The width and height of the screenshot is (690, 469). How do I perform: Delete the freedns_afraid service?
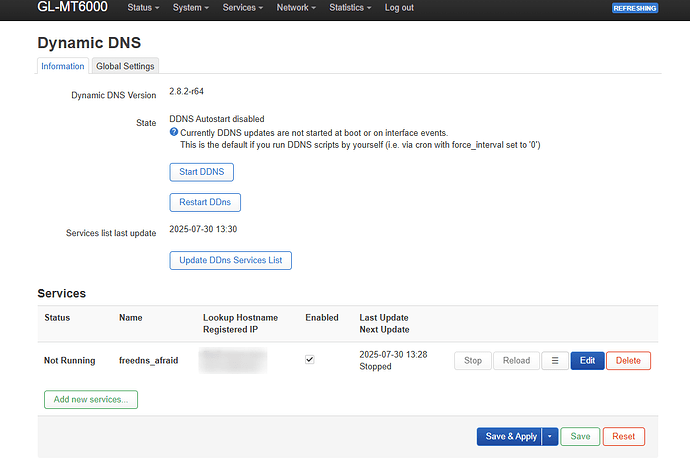point(628,360)
